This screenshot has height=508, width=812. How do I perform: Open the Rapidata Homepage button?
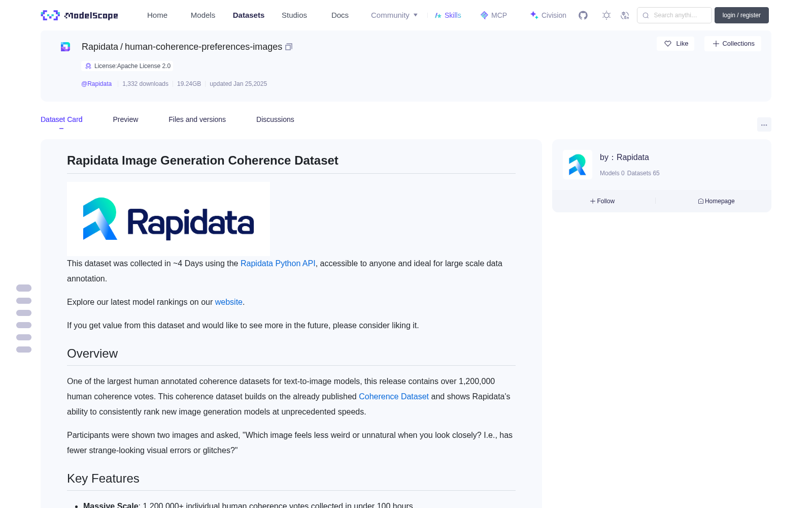[x=716, y=201]
